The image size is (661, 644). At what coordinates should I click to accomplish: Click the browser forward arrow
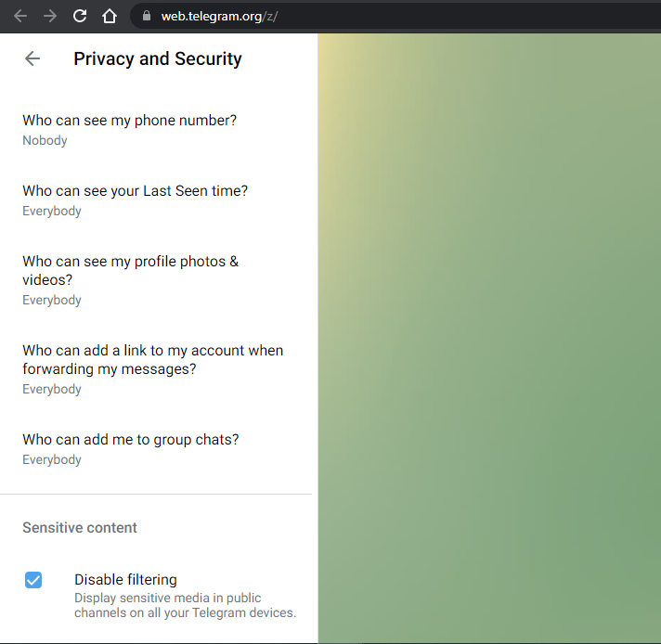[x=50, y=16]
